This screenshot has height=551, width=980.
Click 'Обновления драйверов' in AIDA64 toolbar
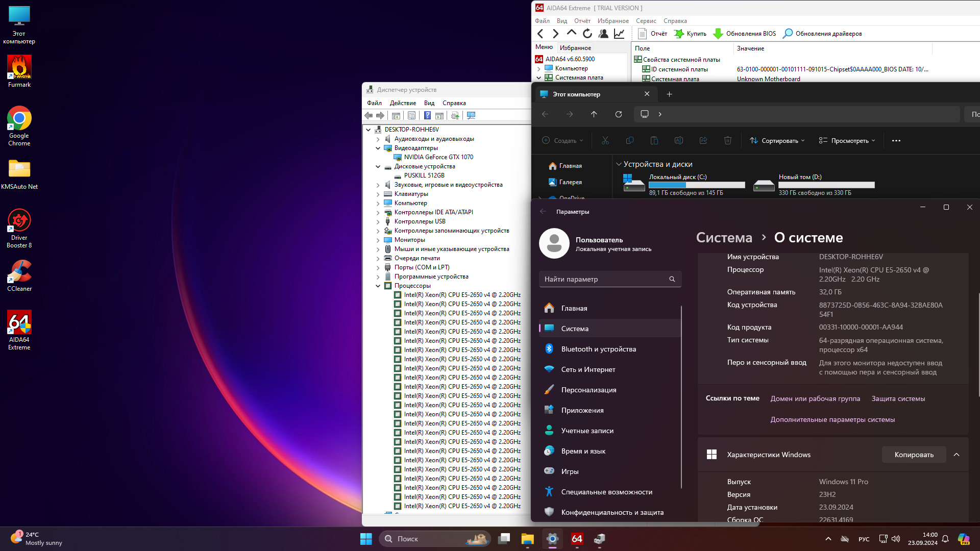pyautogui.click(x=822, y=34)
